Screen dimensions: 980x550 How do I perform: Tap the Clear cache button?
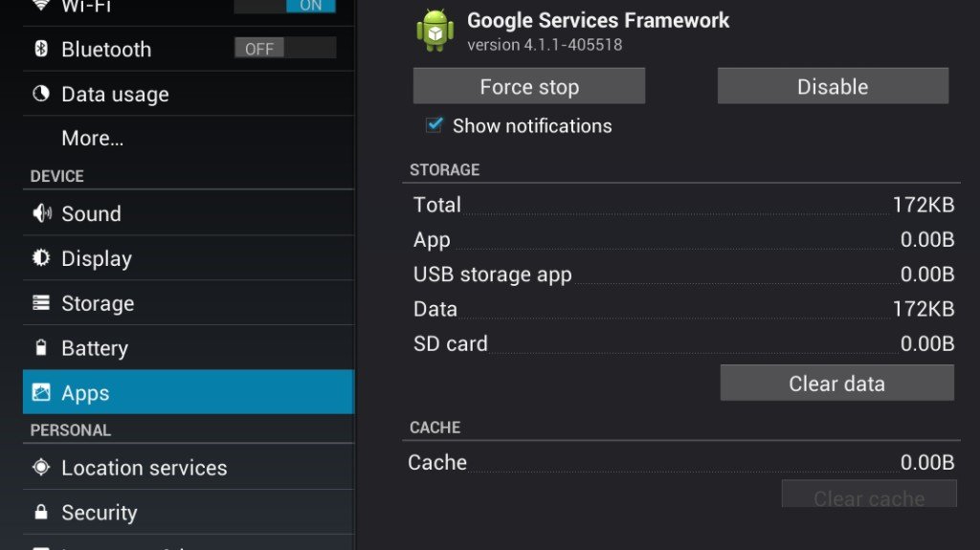pos(869,495)
